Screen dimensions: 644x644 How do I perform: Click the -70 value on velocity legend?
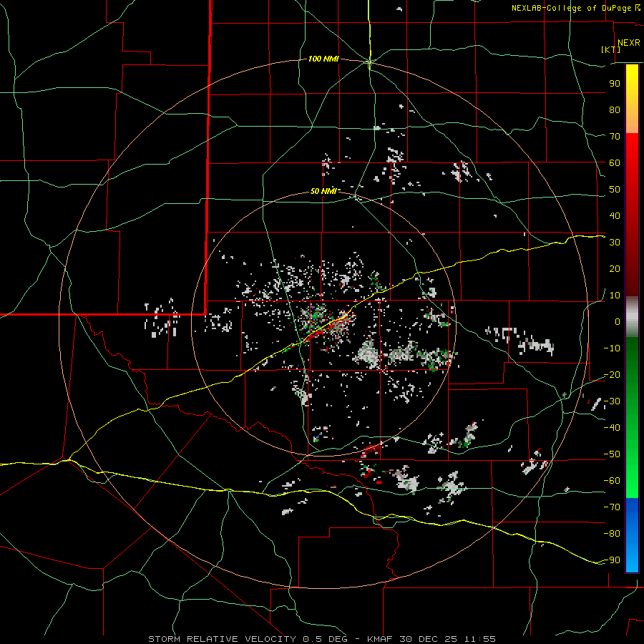pyautogui.click(x=612, y=507)
